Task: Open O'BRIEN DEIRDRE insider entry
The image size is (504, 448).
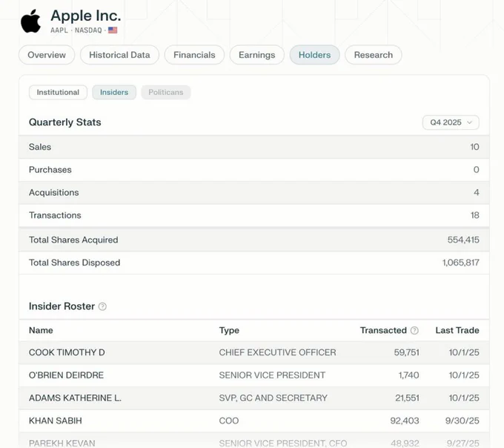Action: coord(66,375)
